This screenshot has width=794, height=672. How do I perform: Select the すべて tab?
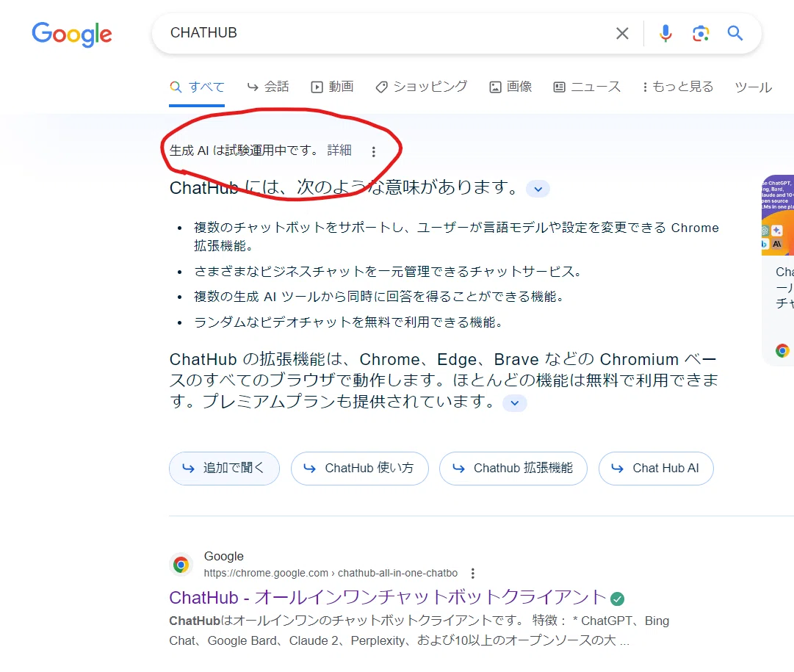tap(197, 87)
